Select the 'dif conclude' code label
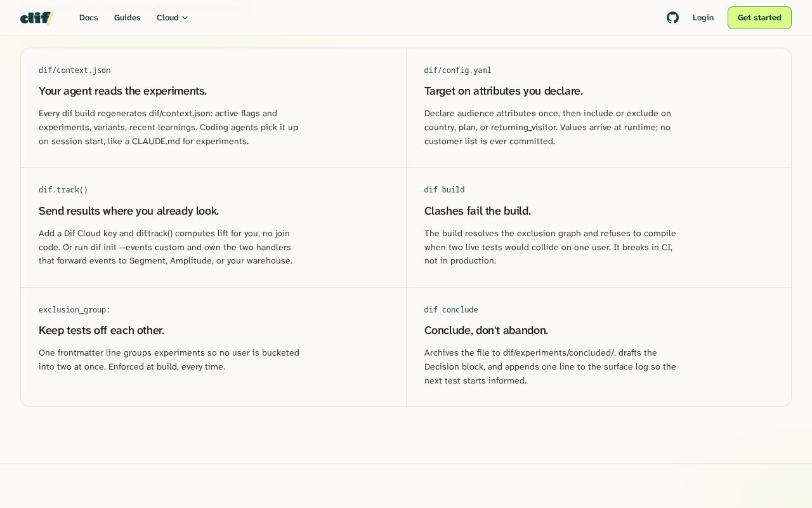 click(451, 310)
